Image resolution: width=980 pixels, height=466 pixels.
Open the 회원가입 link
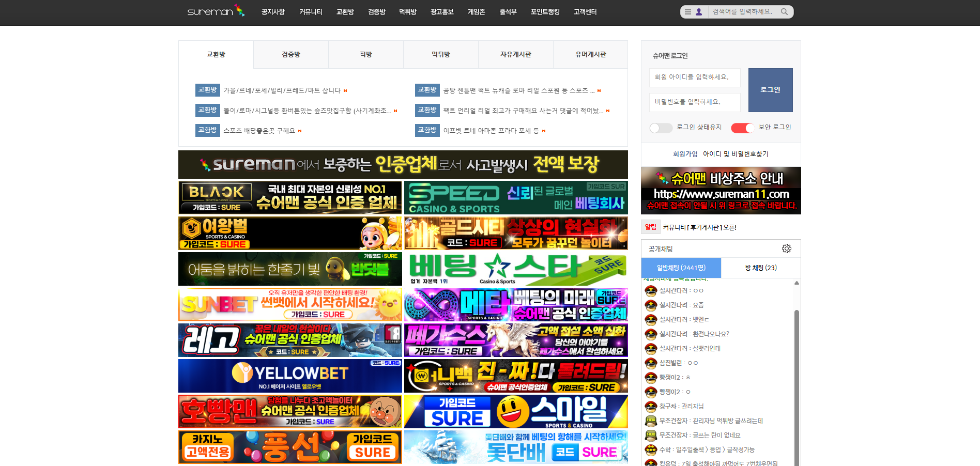[685, 154]
